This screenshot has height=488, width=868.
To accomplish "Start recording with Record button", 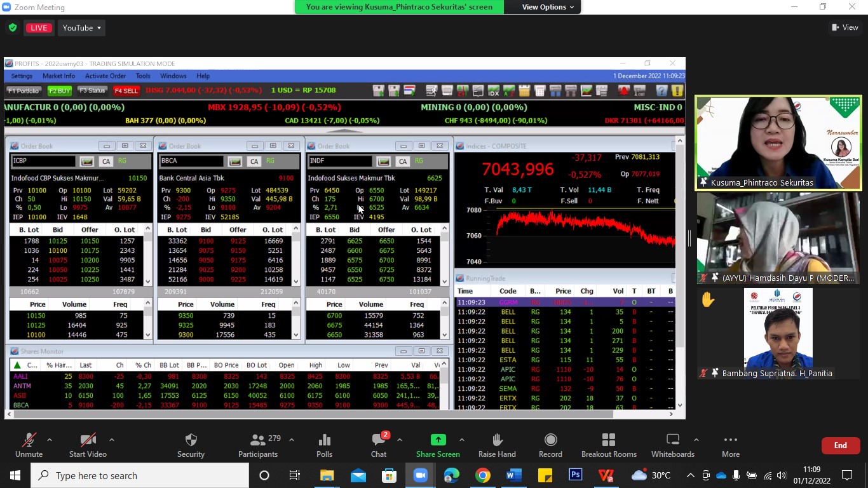I will [x=550, y=445].
